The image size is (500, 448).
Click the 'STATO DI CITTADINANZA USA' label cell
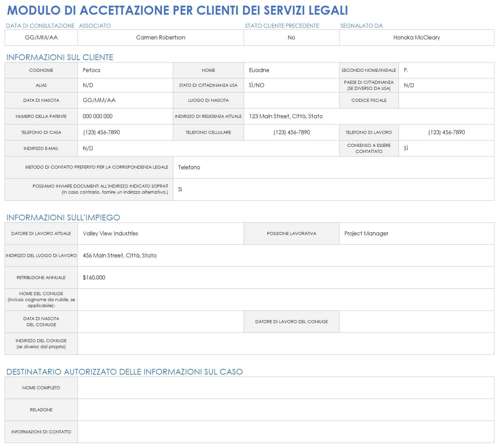[x=208, y=85]
